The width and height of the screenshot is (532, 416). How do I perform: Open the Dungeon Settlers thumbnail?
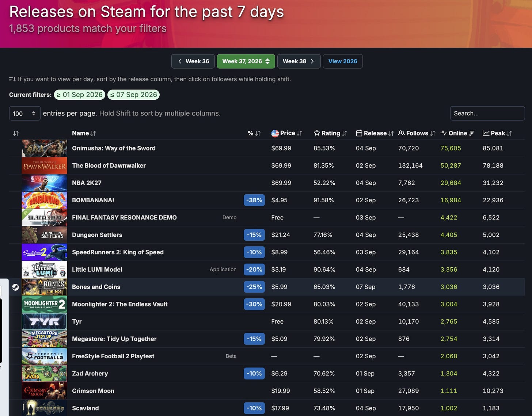pos(45,235)
